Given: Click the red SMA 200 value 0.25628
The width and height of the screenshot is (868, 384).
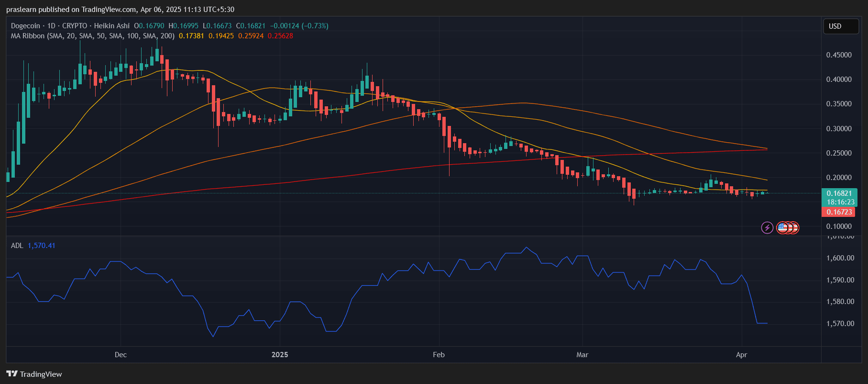Looking at the screenshot, I should tap(280, 36).
